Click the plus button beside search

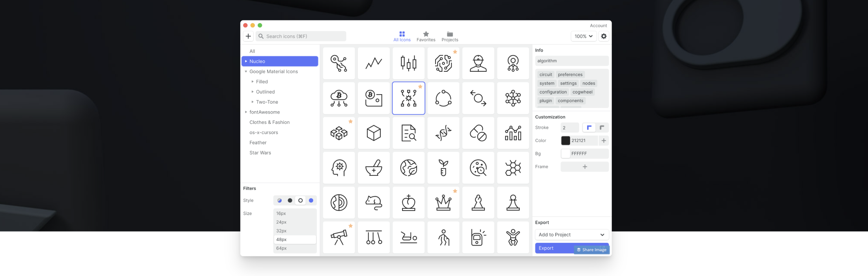click(248, 36)
